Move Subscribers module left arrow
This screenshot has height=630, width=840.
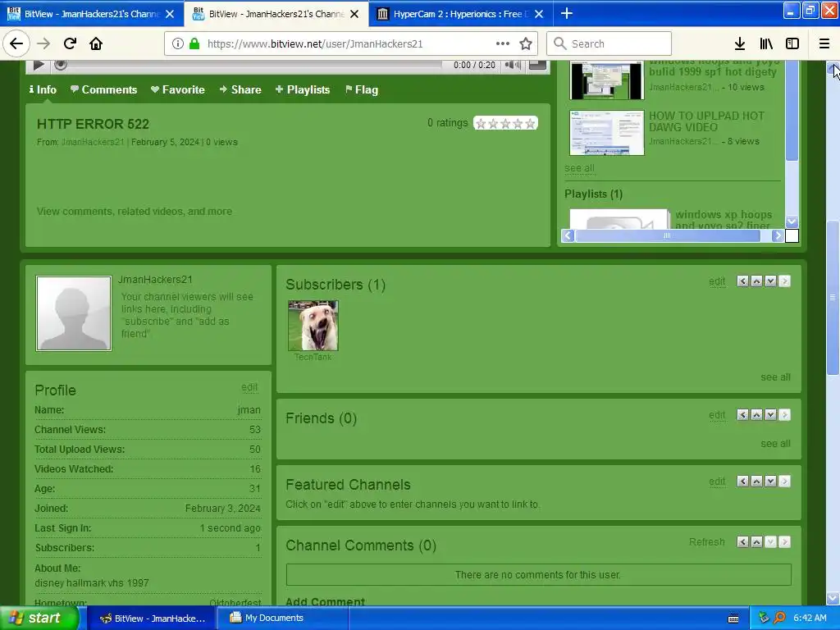742,281
